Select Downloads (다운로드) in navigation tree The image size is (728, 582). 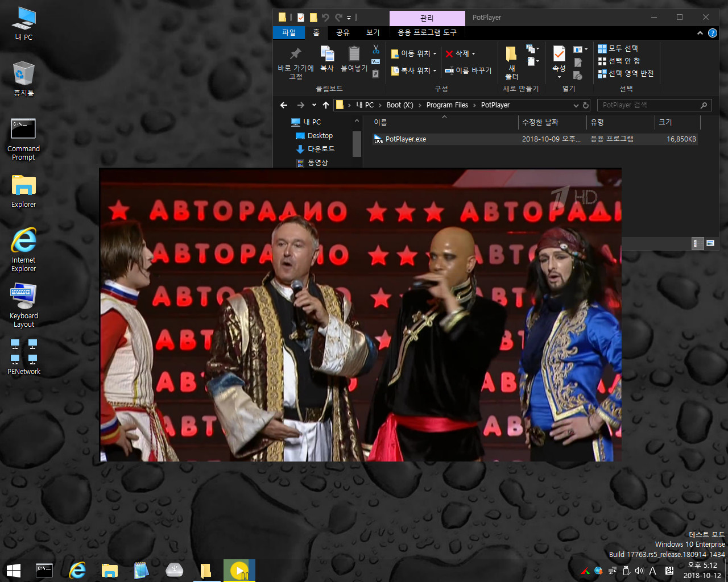pyautogui.click(x=316, y=149)
